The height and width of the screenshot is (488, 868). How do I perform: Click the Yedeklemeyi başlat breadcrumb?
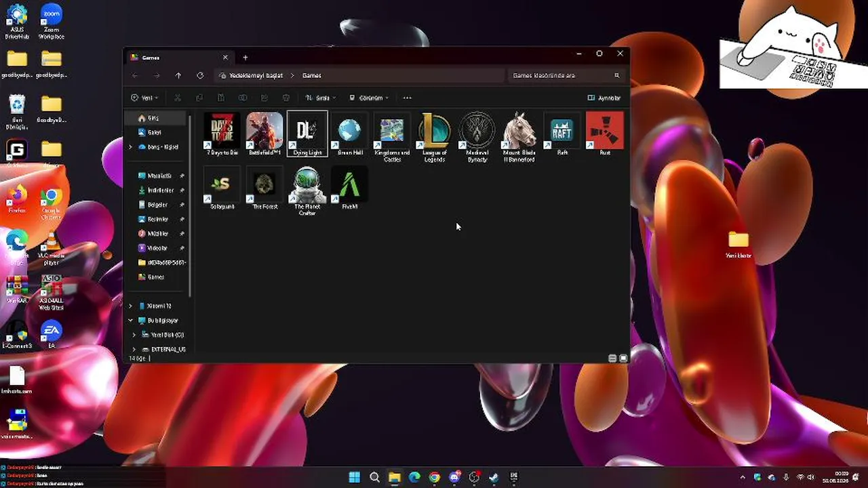coord(256,75)
